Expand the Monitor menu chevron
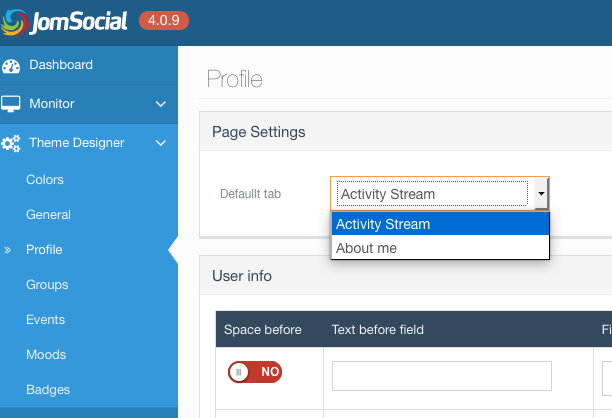 161,104
